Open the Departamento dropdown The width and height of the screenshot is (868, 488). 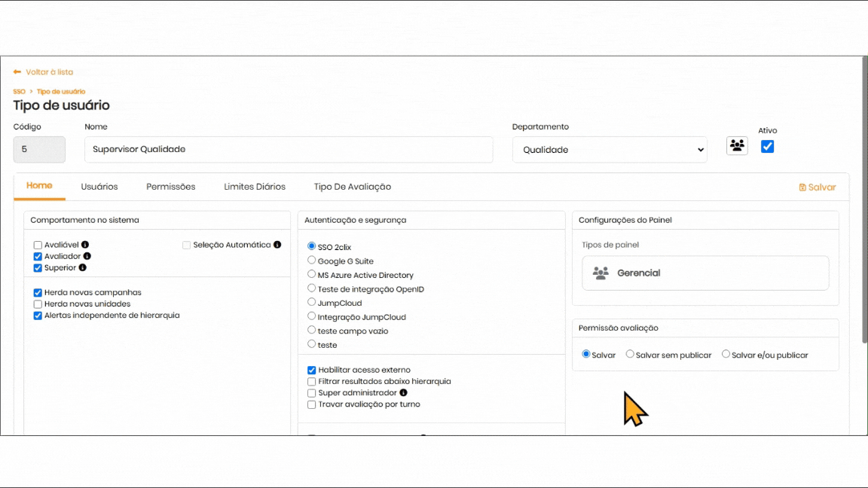tap(610, 150)
